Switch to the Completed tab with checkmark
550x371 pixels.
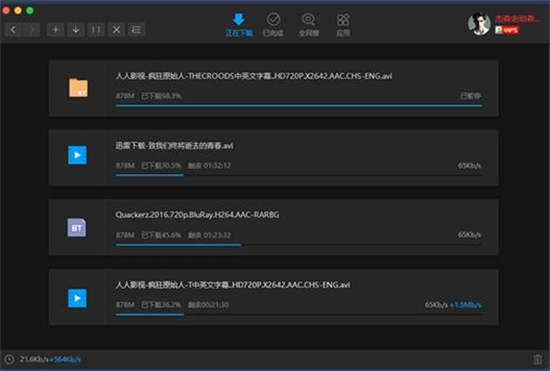[273, 25]
